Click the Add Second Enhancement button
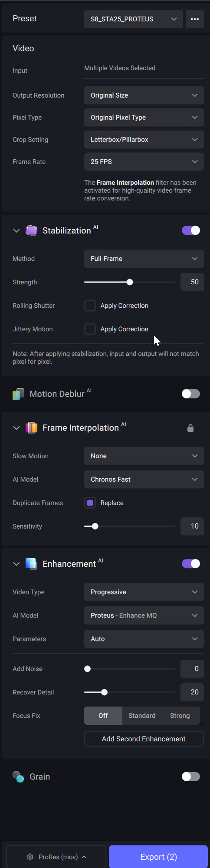Image resolution: width=210 pixels, height=868 pixels. click(x=144, y=739)
